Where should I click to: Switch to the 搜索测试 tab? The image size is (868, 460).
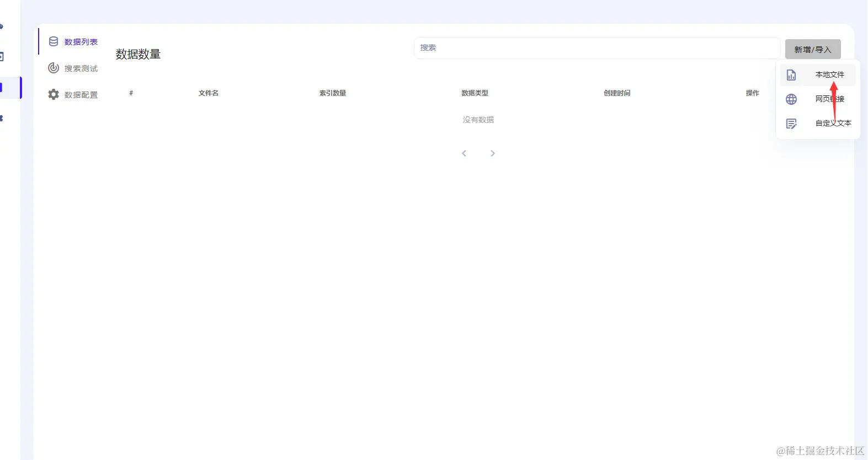click(x=73, y=68)
